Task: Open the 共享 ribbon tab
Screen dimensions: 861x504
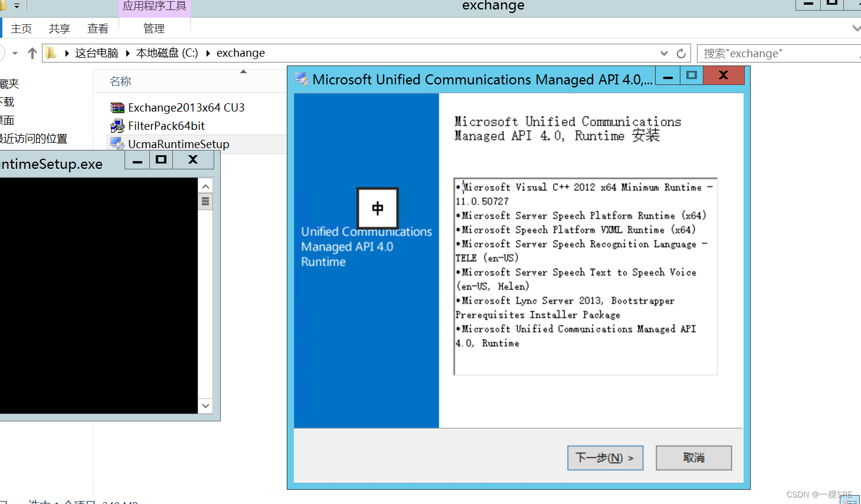Action: (59, 28)
